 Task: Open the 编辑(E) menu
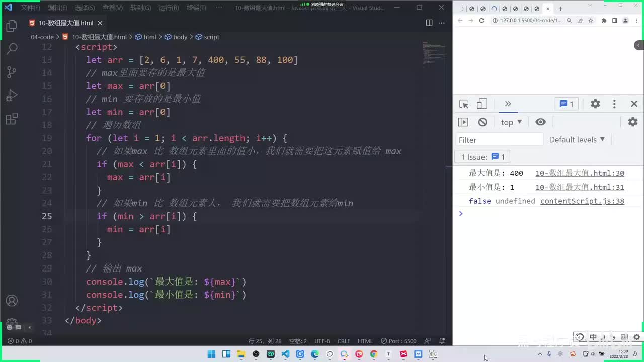(x=58, y=8)
